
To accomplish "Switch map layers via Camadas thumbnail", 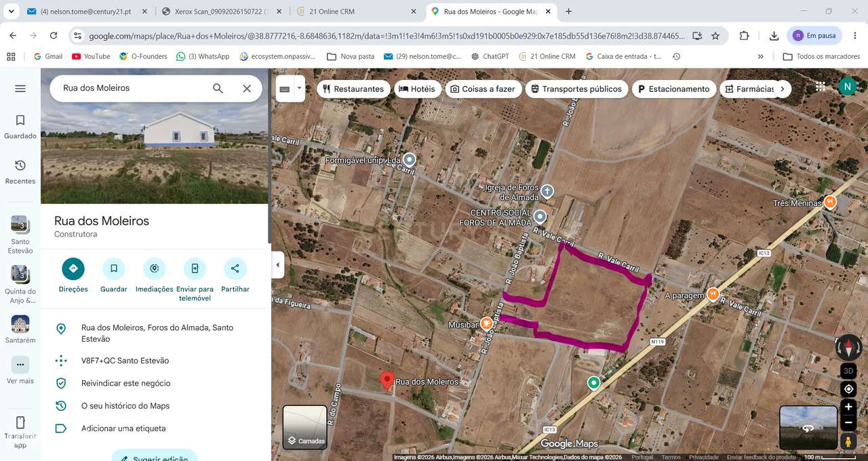I will (304, 427).
